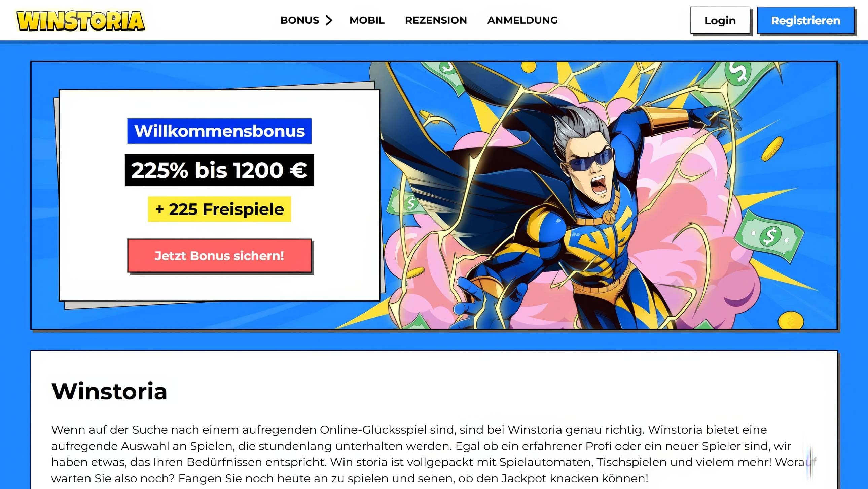The image size is (868, 489).
Task: Click the Winstoria article heading
Action: (109, 392)
